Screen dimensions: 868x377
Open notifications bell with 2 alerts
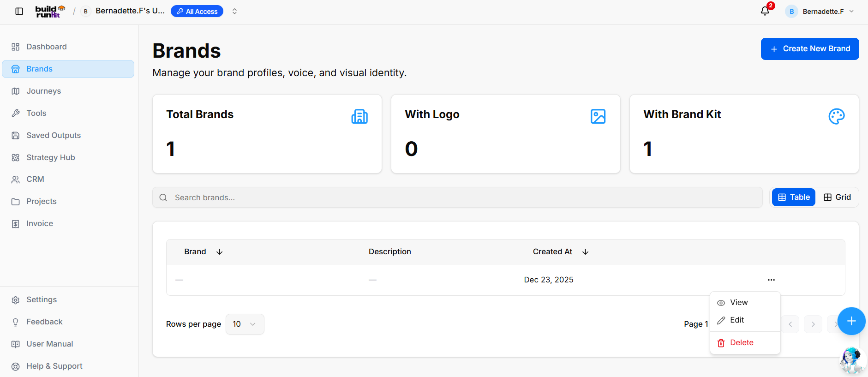pyautogui.click(x=765, y=11)
